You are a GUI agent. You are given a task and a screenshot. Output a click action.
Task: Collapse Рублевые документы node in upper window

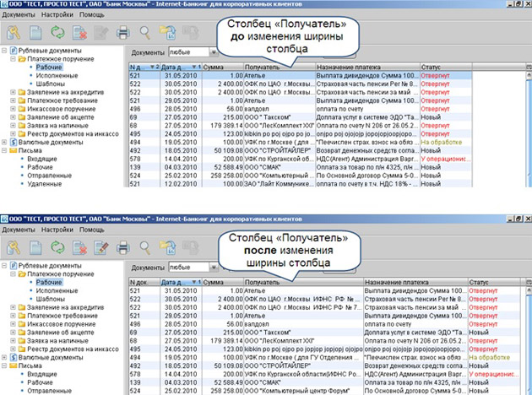click(4, 51)
